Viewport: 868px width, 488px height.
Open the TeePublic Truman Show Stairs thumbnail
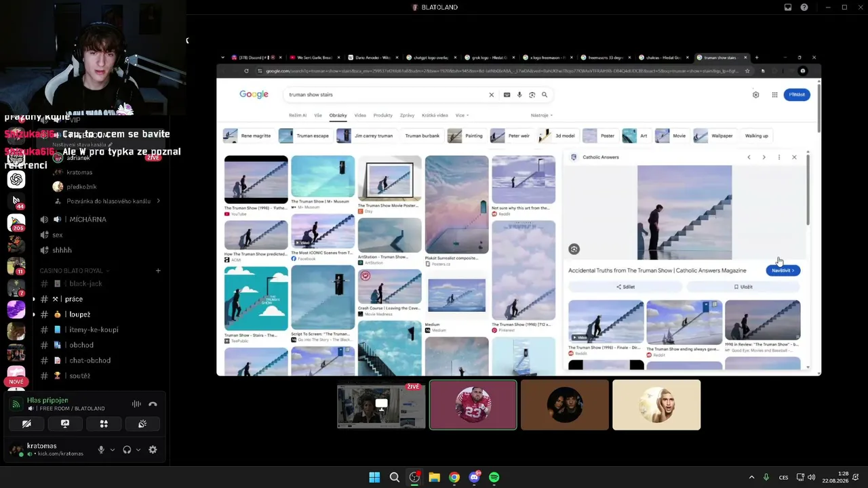coord(256,298)
